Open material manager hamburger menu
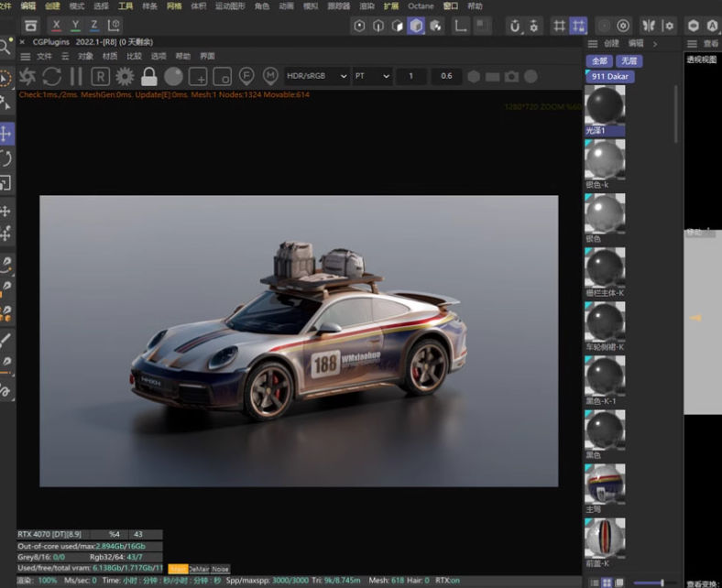The width and height of the screenshot is (722, 588). [593, 44]
